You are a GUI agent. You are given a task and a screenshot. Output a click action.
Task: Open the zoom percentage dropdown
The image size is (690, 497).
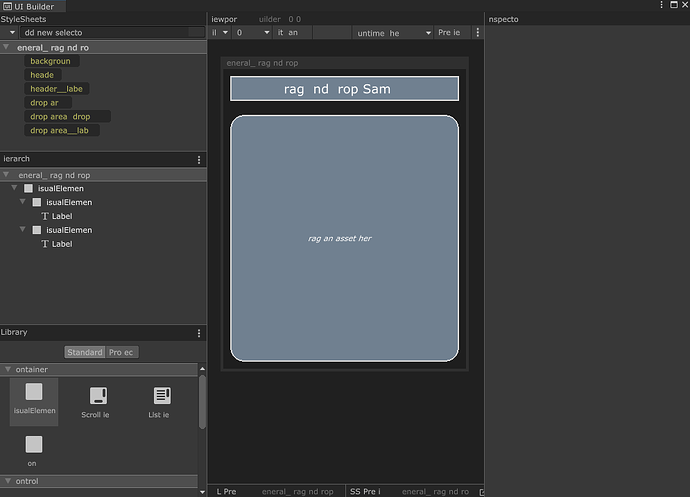(x=252, y=33)
